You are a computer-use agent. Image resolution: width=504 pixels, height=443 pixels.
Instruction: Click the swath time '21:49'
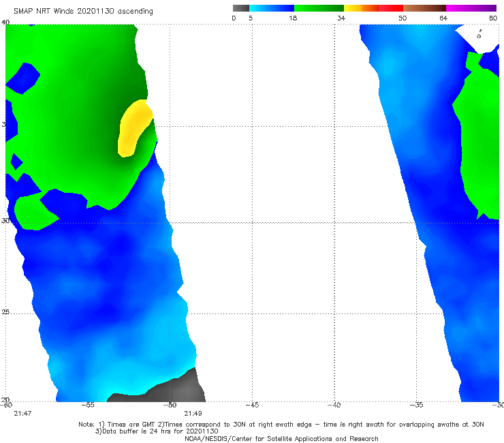(x=193, y=414)
